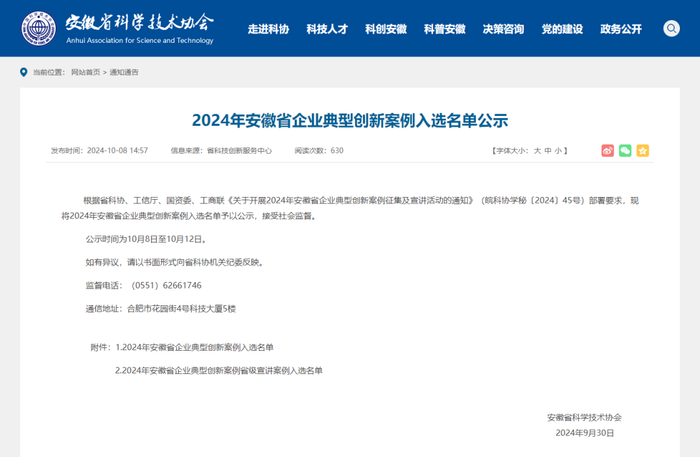Click the 字体大小 label
This screenshot has height=457, width=700.
[x=512, y=151]
